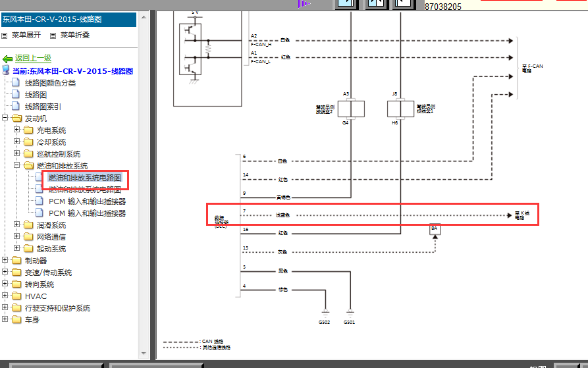Collapse the 燃油和排放系统 tree node
The height and width of the screenshot is (368, 588).
16,165
